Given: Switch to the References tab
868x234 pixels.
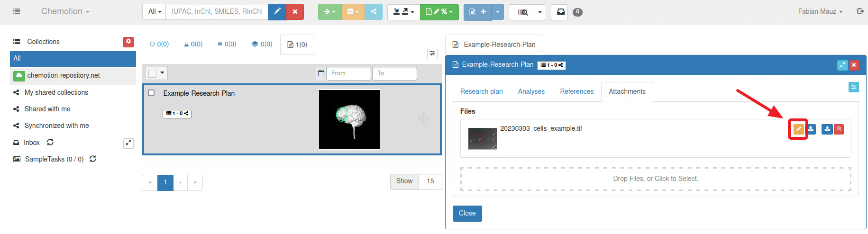Looking at the screenshot, I should (576, 91).
